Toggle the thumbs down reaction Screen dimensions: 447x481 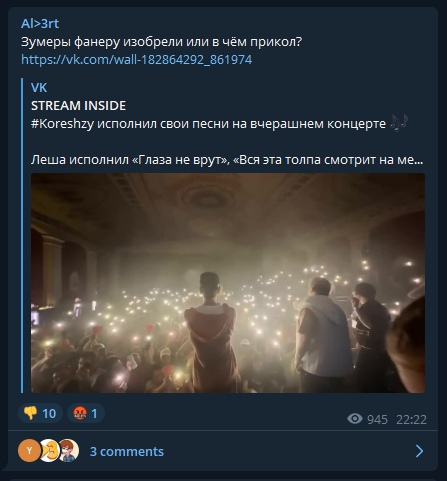click(40, 413)
